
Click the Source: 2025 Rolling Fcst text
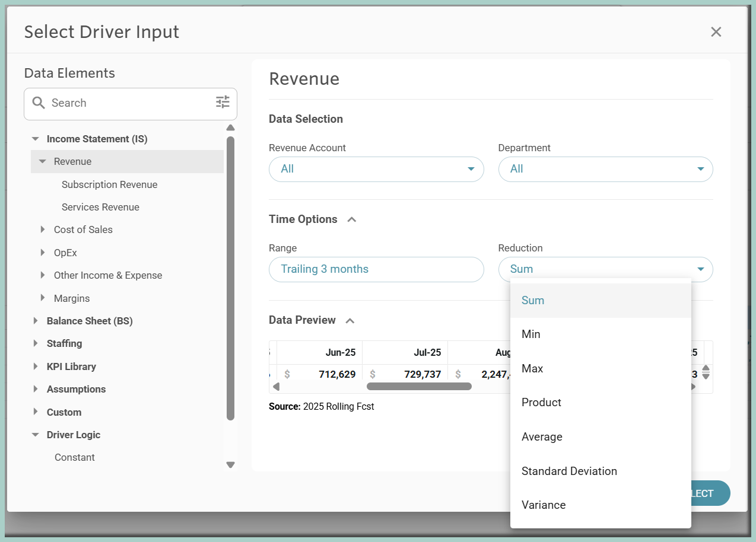pyautogui.click(x=322, y=407)
